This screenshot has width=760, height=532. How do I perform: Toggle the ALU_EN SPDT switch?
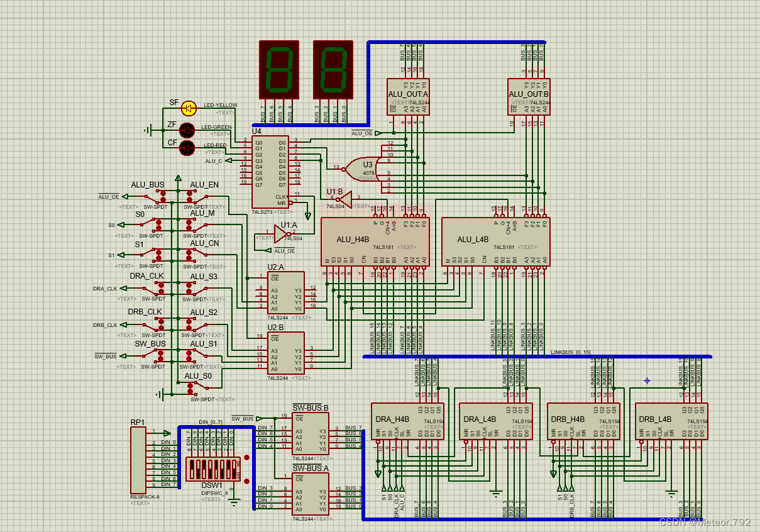click(x=196, y=196)
